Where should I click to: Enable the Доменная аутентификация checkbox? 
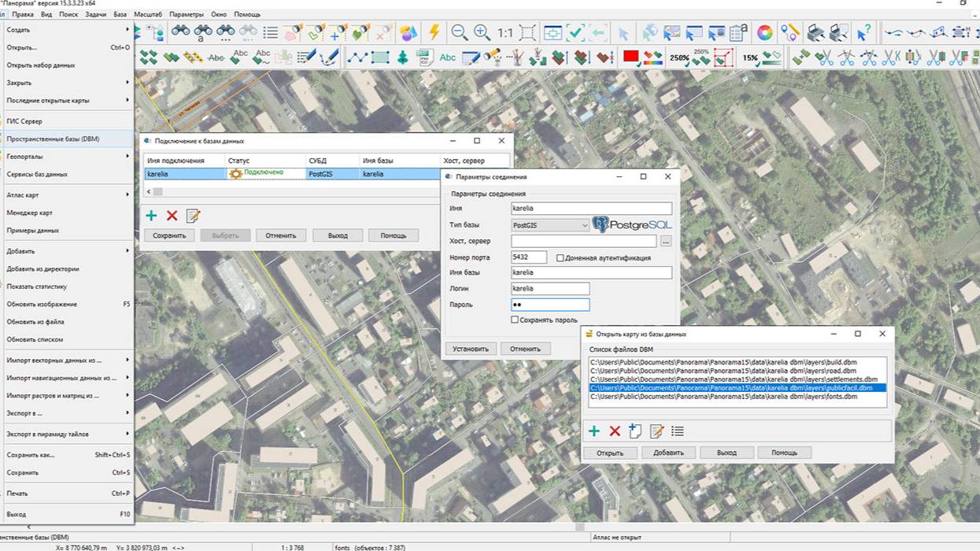pos(560,257)
